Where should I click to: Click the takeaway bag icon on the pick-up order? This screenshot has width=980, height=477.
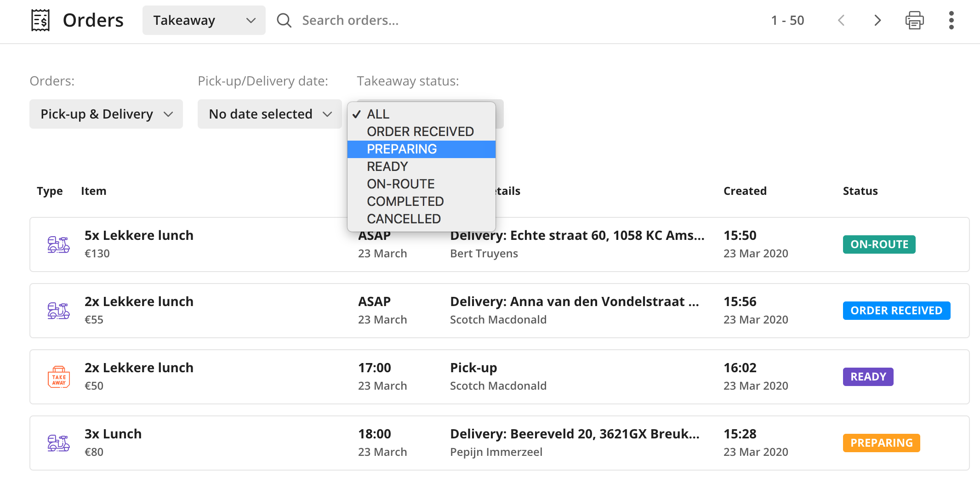point(59,377)
